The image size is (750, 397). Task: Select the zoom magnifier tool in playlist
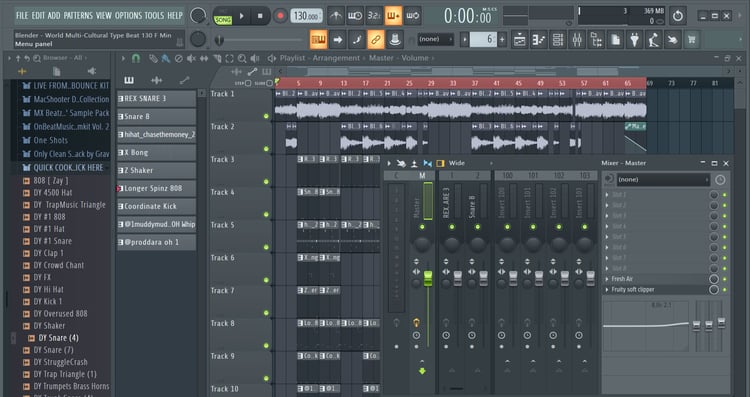click(x=242, y=58)
